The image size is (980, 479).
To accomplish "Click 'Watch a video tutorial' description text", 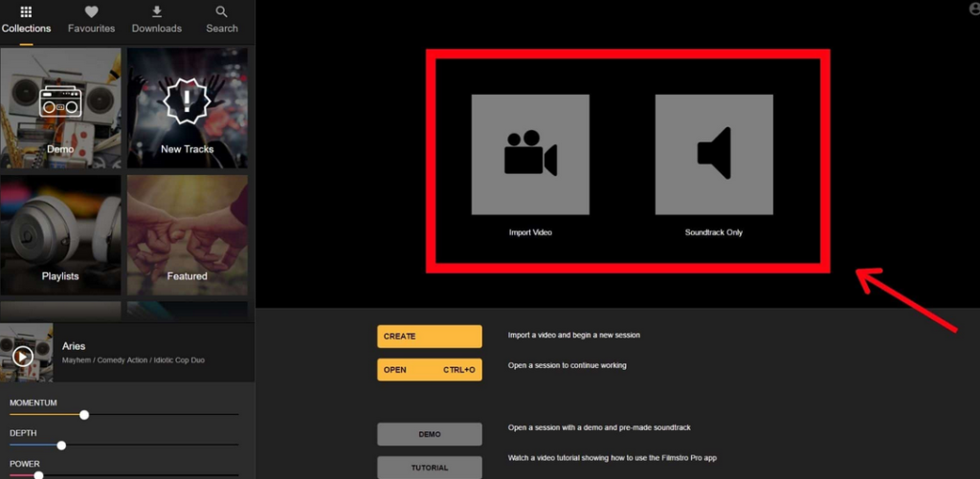I will pyautogui.click(x=612, y=458).
